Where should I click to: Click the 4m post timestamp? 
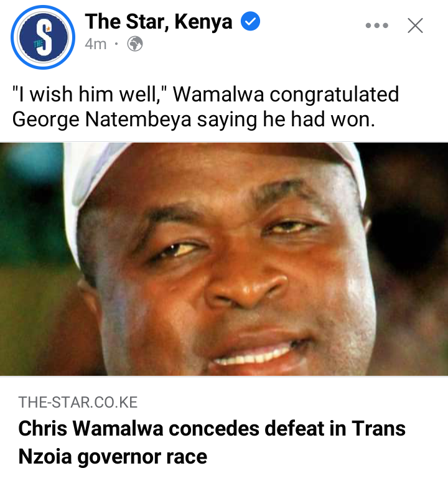[95, 44]
